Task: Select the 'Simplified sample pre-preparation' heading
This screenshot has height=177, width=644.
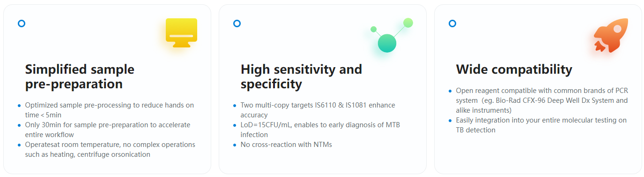Action: click(x=80, y=77)
